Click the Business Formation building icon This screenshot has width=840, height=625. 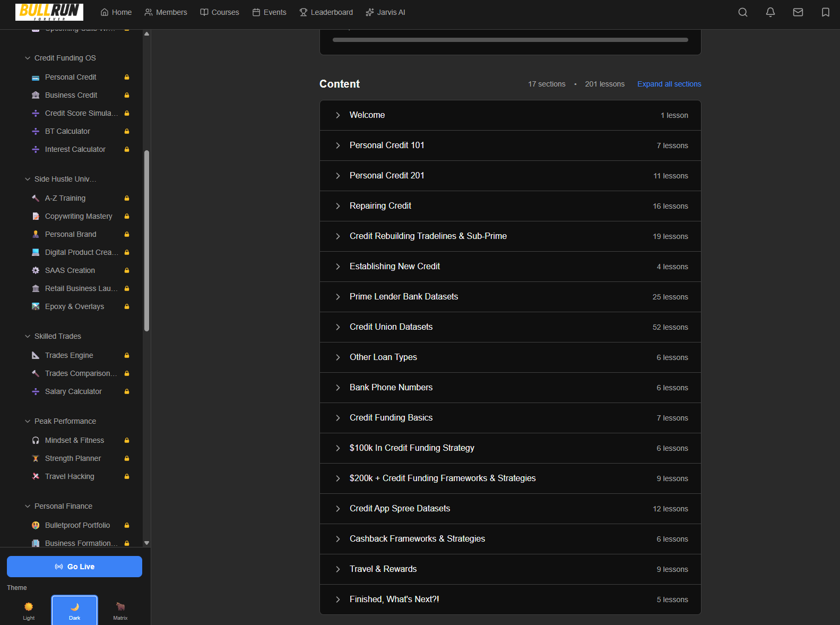click(36, 543)
